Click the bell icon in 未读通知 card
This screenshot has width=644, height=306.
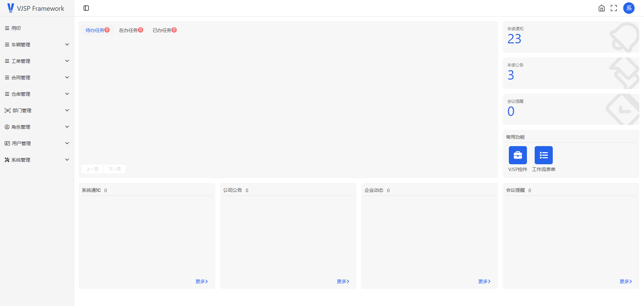click(x=624, y=37)
